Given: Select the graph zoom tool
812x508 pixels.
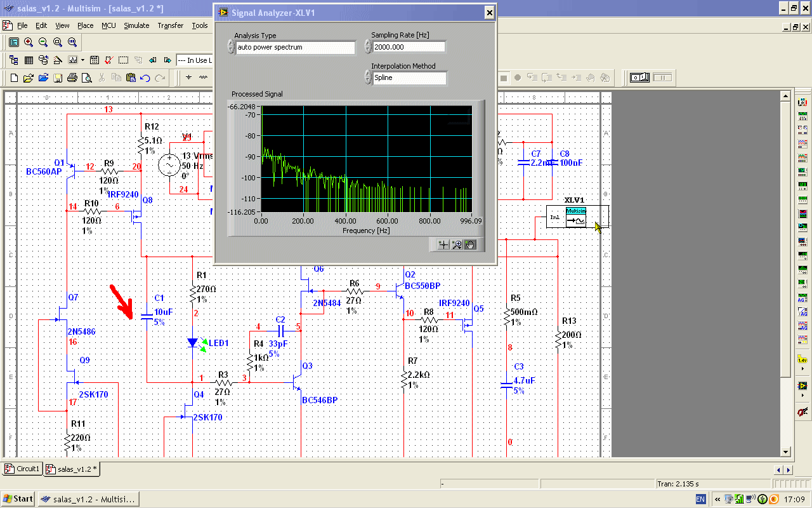Looking at the screenshot, I should click(457, 244).
